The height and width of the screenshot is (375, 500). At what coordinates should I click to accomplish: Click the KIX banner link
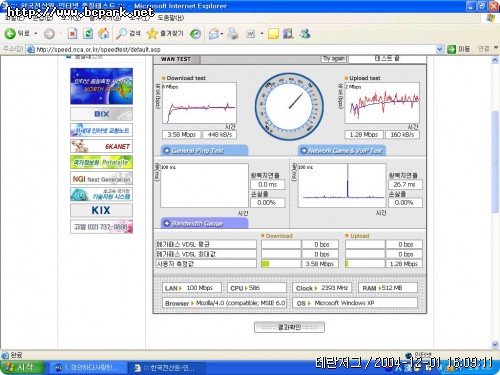(101, 210)
